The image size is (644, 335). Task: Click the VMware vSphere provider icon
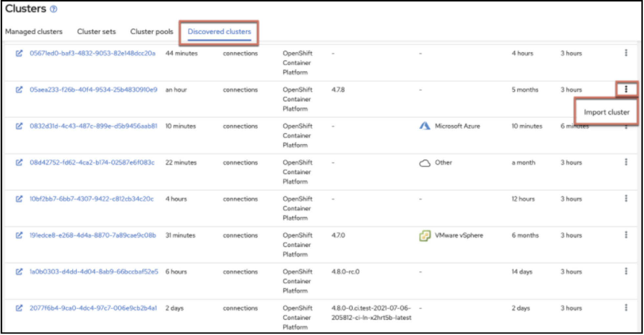[x=424, y=235]
